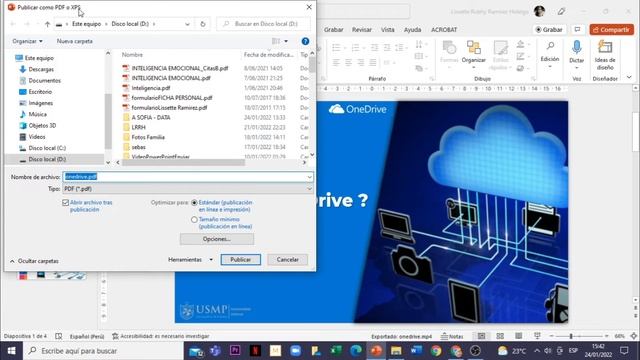Select the Fotos Familia folder

coord(148,137)
